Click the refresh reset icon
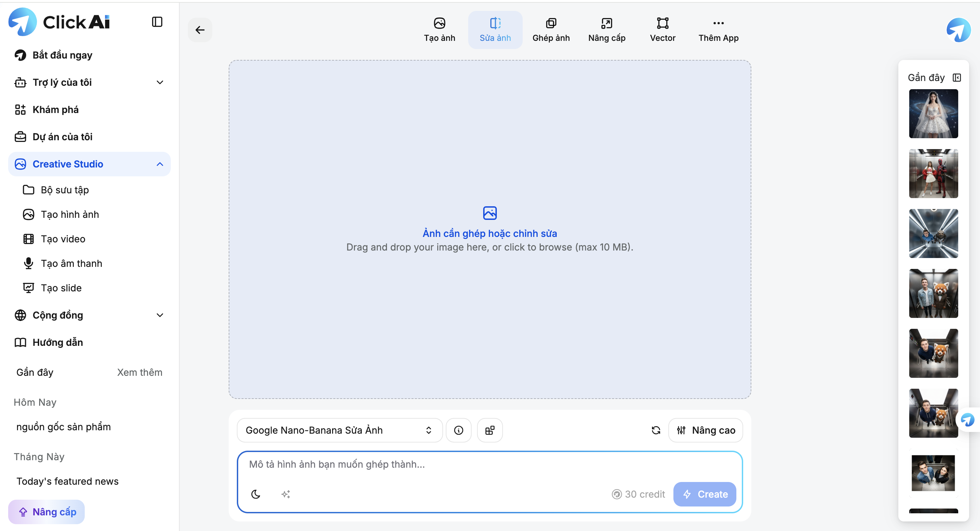This screenshot has height=531, width=980. [x=655, y=430]
